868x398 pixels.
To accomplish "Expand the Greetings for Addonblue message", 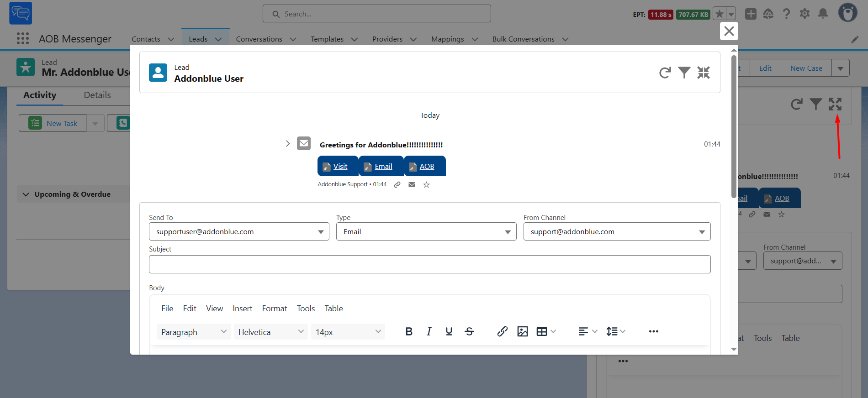I will (x=287, y=144).
